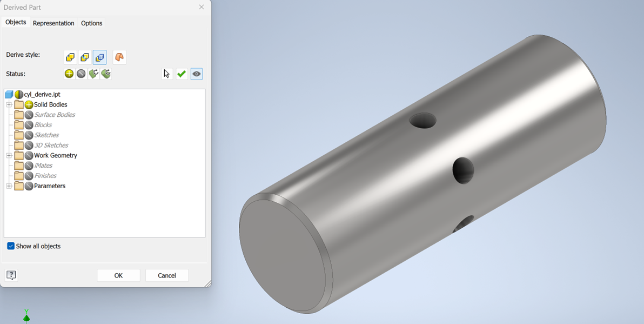Click the Surface Bodies folder icon

[19, 115]
